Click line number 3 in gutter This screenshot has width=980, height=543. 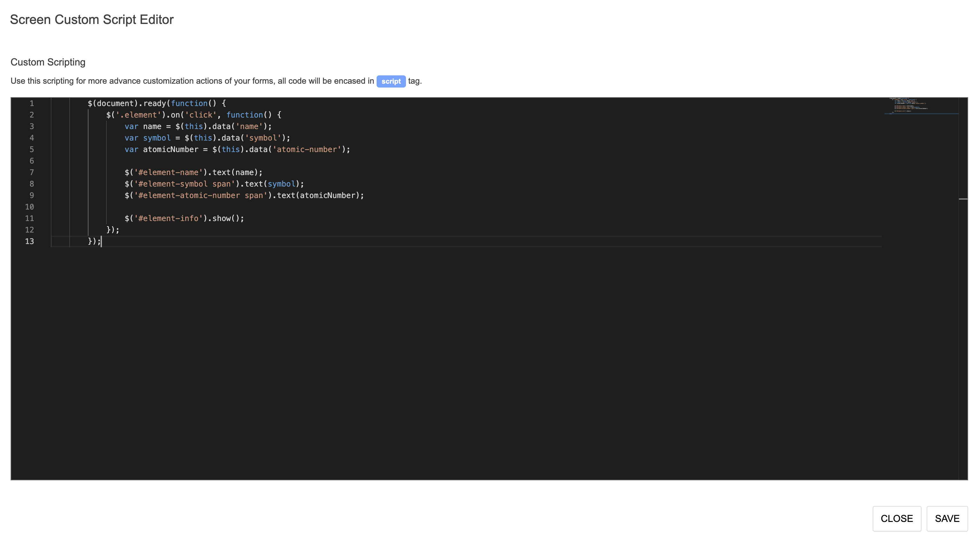(x=32, y=126)
